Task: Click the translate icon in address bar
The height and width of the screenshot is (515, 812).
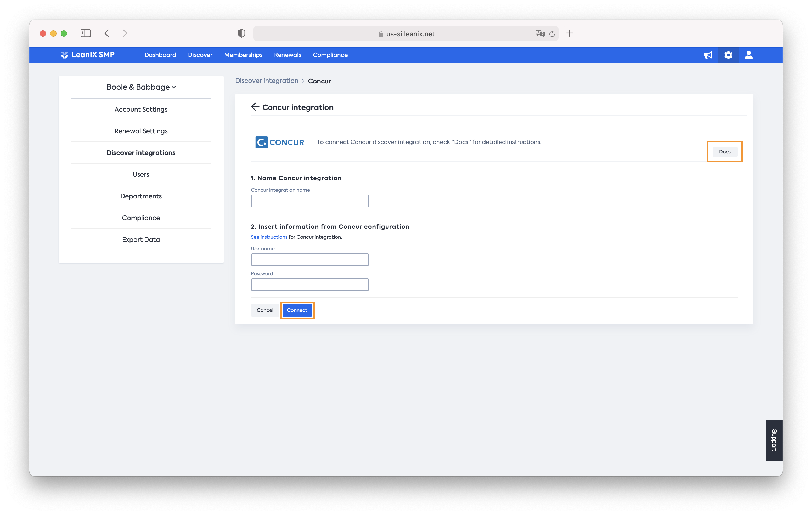Action: click(540, 33)
